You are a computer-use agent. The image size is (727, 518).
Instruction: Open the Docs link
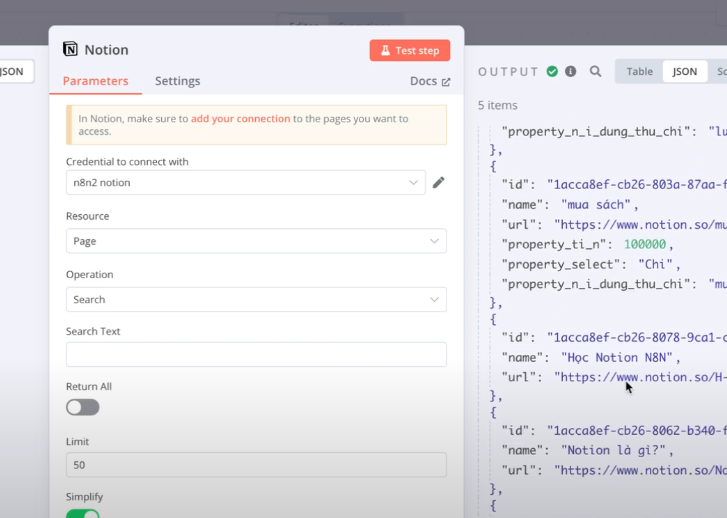click(x=430, y=81)
